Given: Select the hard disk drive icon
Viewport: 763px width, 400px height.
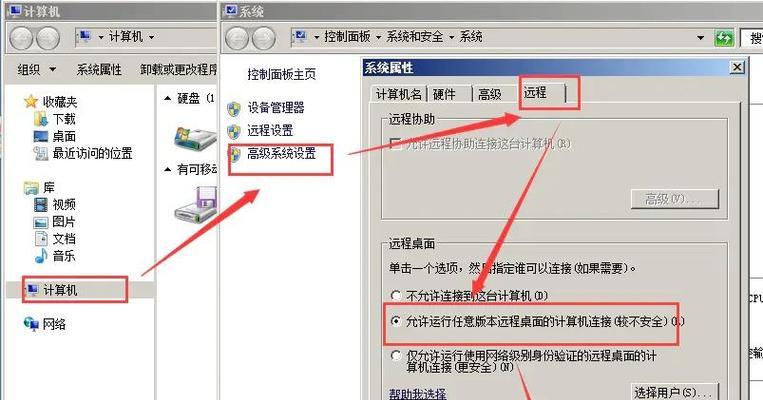Looking at the screenshot, I should (195, 138).
